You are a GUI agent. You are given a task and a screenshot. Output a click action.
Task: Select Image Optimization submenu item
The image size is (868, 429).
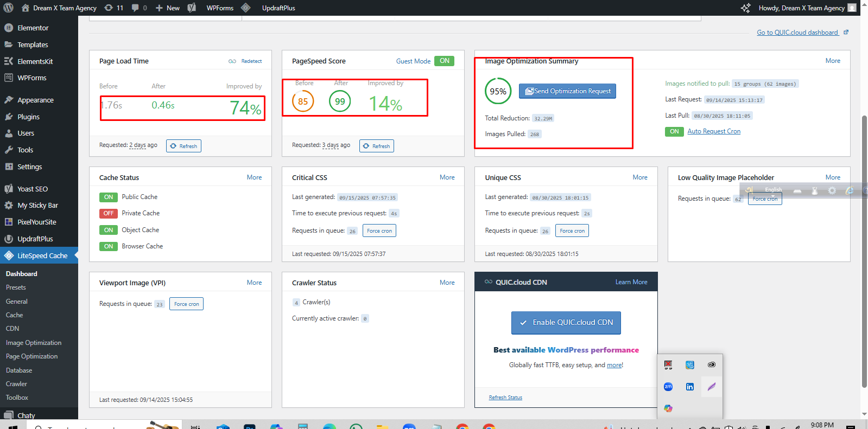coord(34,343)
